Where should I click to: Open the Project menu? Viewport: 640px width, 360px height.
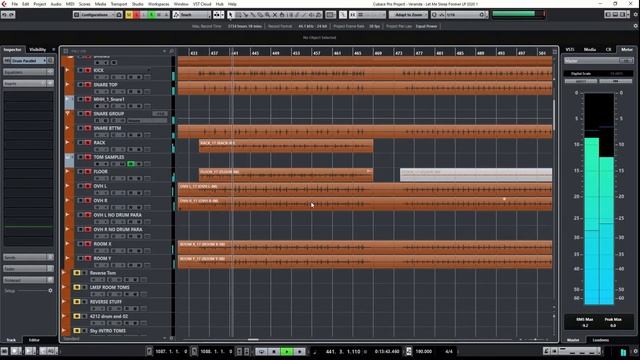(x=40, y=4)
